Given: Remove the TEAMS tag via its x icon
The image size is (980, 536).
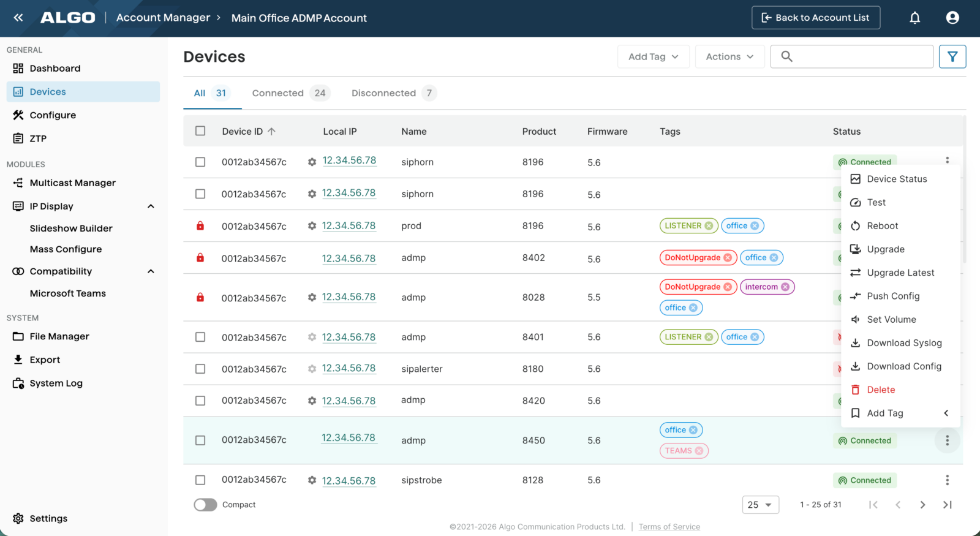Looking at the screenshot, I should (x=699, y=451).
